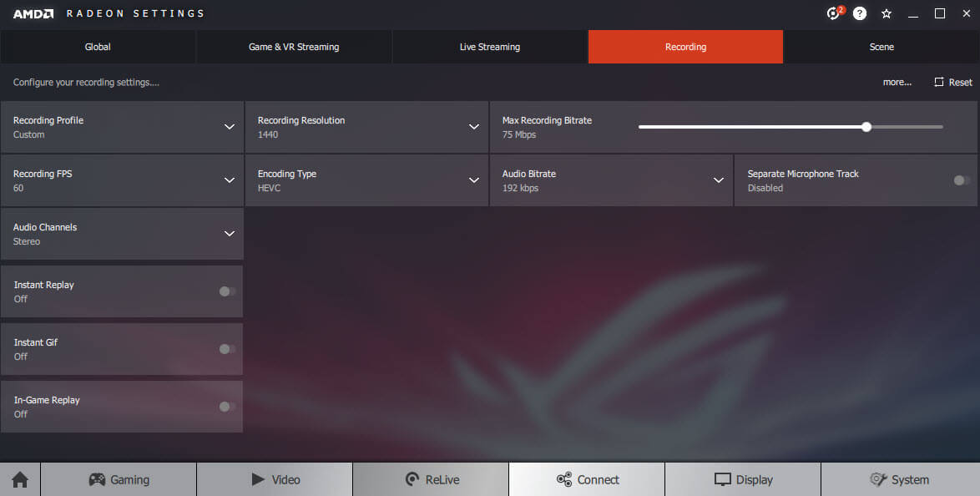Open the ReLive section

(x=432, y=480)
